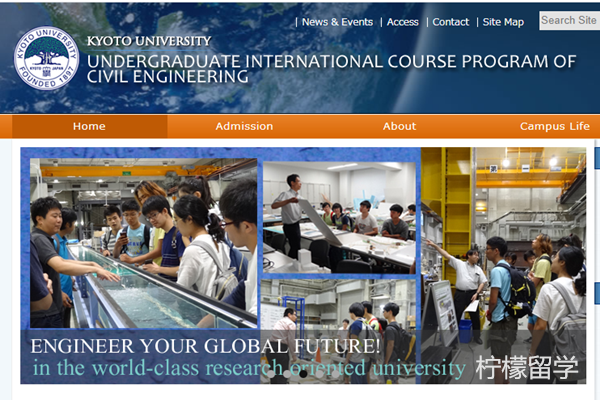Click the classroom model discussion photo
The height and width of the screenshot is (400, 600).
coord(339,217)
